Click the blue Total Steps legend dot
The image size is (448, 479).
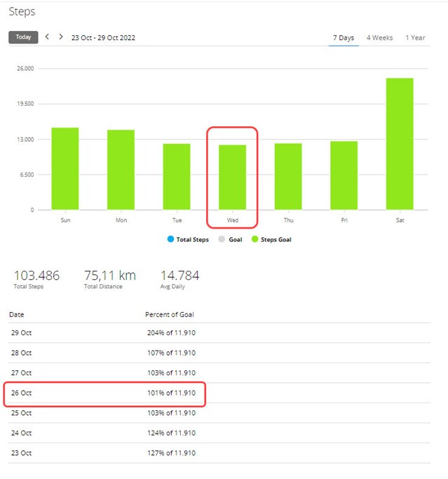(170, 239)
